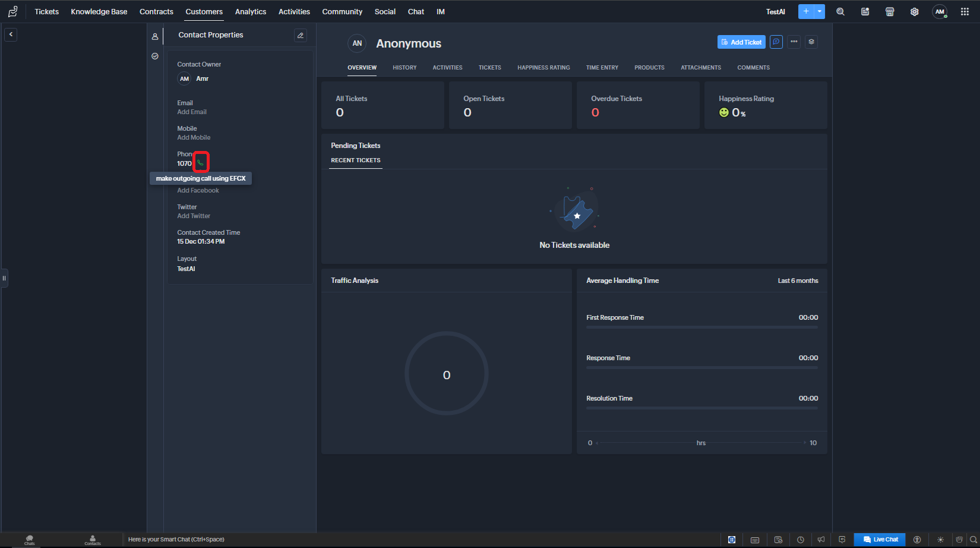The height and width of the screenshot is (548, 980).
Task: Open the chat bubble icon beside Add Ticket
Action: click(x=776, y=42)
